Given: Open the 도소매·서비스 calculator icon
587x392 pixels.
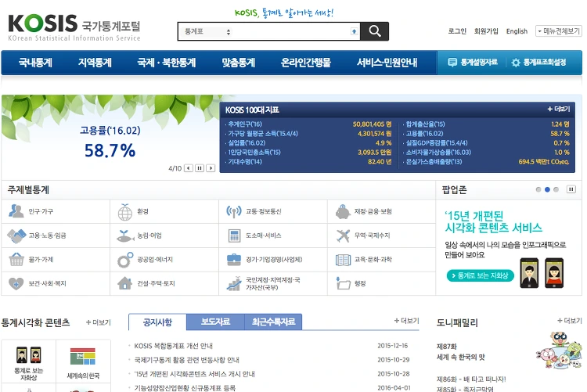Looking at the screenshot, I should point(234,236).
